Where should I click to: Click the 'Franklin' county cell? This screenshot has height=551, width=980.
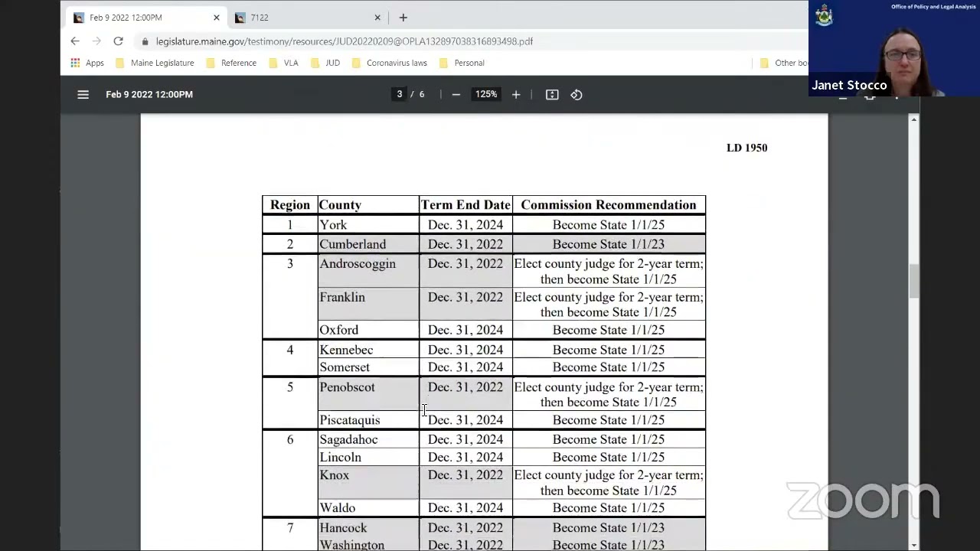pos(368,305)
